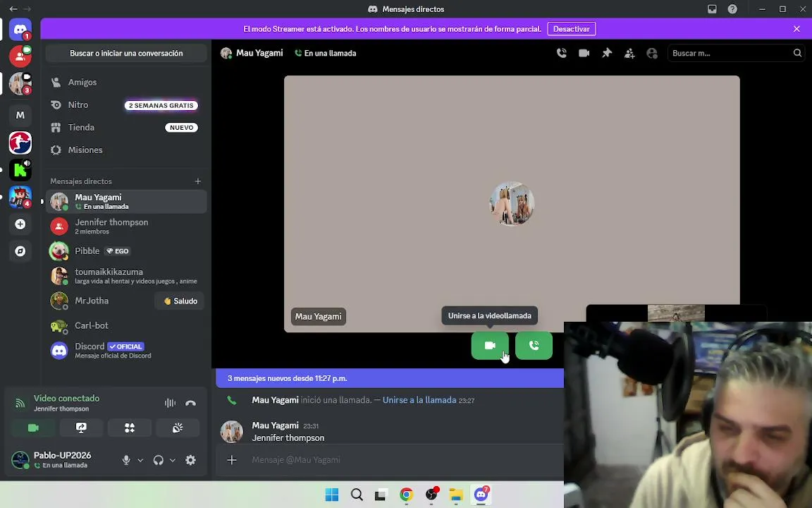Image resolution: width=812 pixels, height=508 pixels.
Task: Disconnect from the call
Action: (x=190, y=403)
